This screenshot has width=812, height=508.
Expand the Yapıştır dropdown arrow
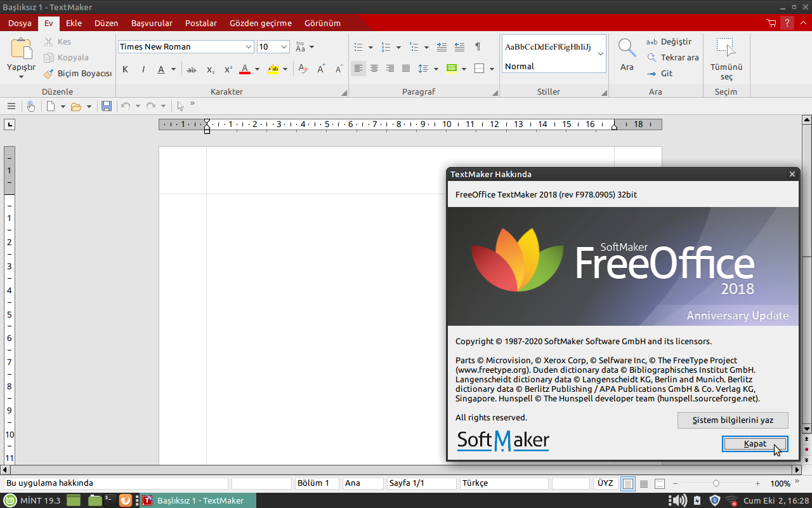point(21,77)
